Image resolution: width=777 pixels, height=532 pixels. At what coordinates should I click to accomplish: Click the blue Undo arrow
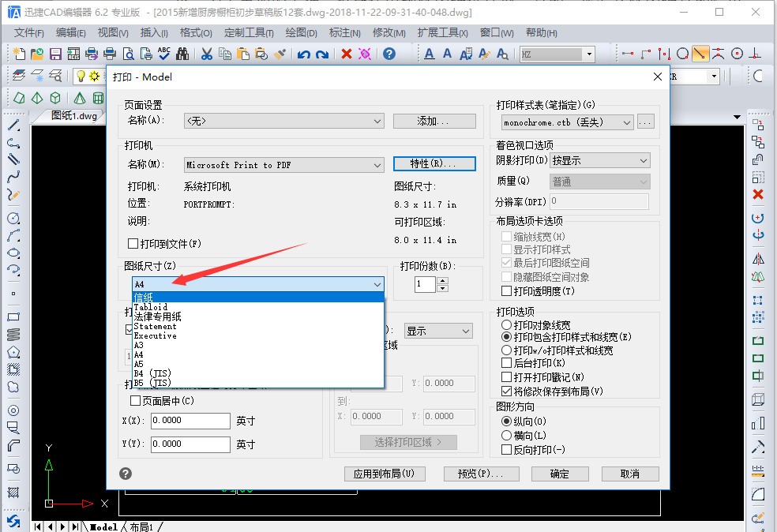[304, 54]
